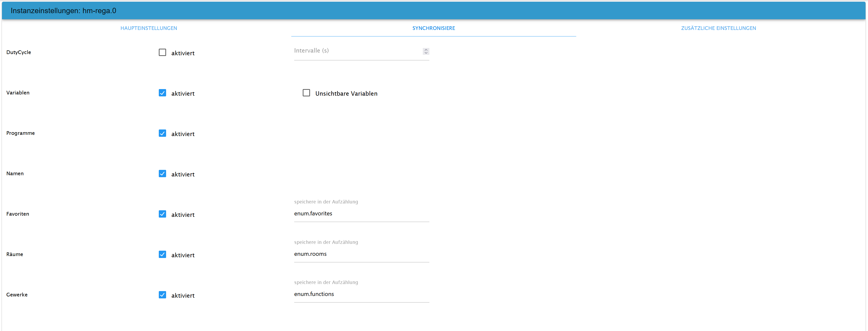Click the Intervalle spinner arrows
Screen dimensions: 868x331
click(x=426, y=51)
